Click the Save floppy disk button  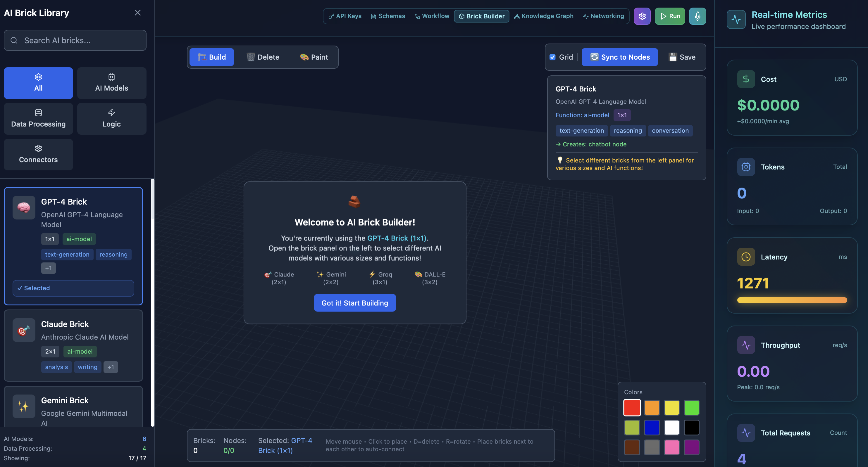tap(682, 57)
